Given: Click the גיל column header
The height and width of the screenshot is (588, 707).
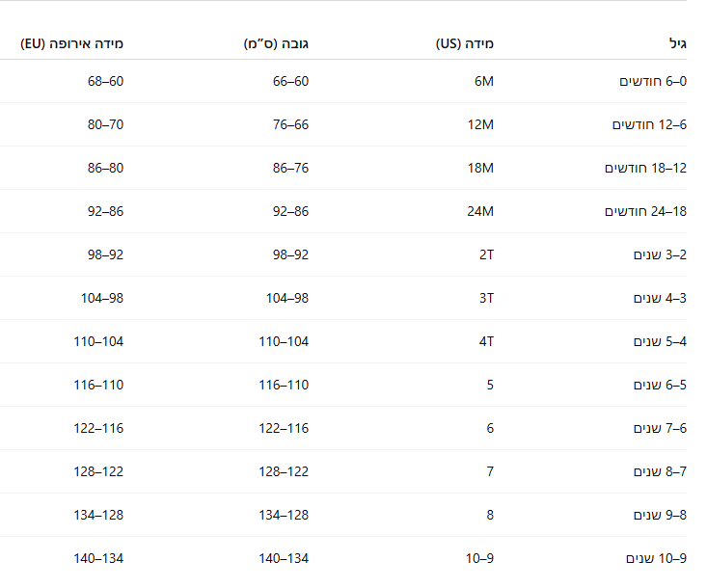Looking at the screenshot, I should coord(676,43).
